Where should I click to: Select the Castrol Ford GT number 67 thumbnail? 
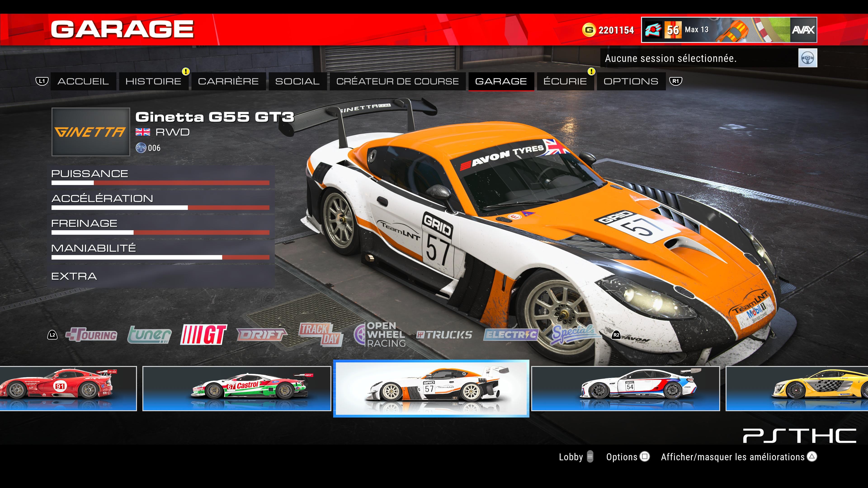pos(237,389)
